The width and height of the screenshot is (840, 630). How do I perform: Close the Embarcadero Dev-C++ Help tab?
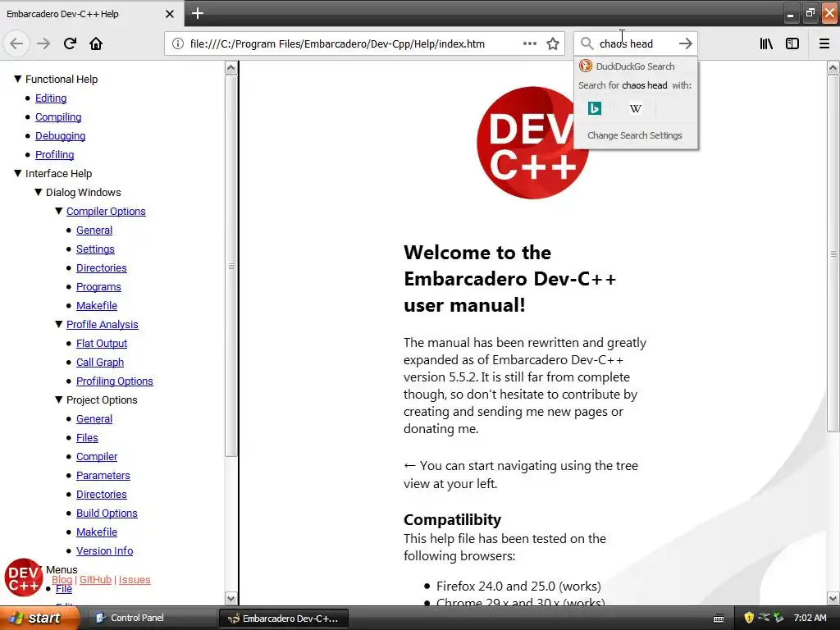pyautogui.click(x=169, y=14)
